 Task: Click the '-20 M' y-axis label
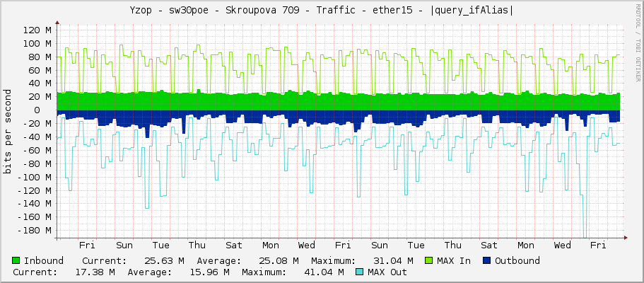click(x=37, y=124)
